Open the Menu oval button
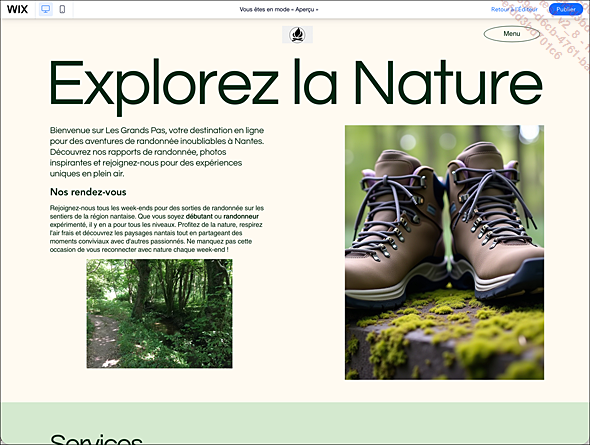Image resolution: width=590 pixels, height=445 pixels. coord(512,34)
